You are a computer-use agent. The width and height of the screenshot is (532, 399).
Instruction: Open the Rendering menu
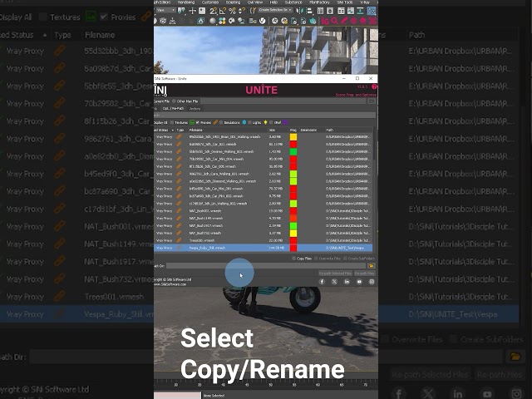[x=186, y=2]
